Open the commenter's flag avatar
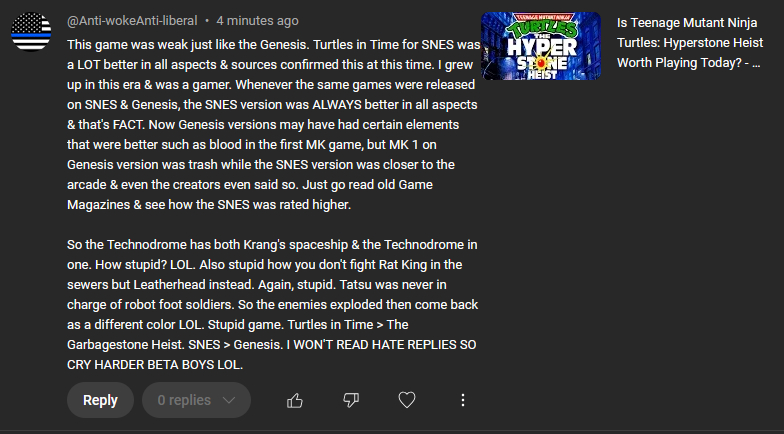 click(x=32, y=34)
